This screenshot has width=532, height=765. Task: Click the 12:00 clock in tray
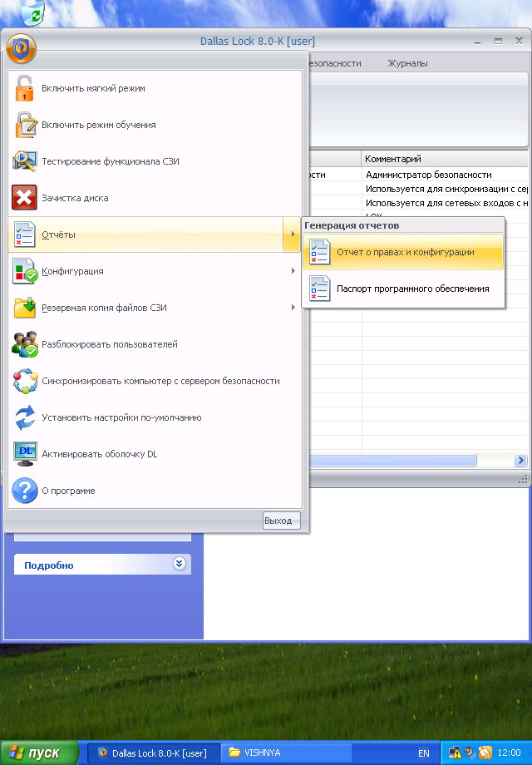(509, 753)
